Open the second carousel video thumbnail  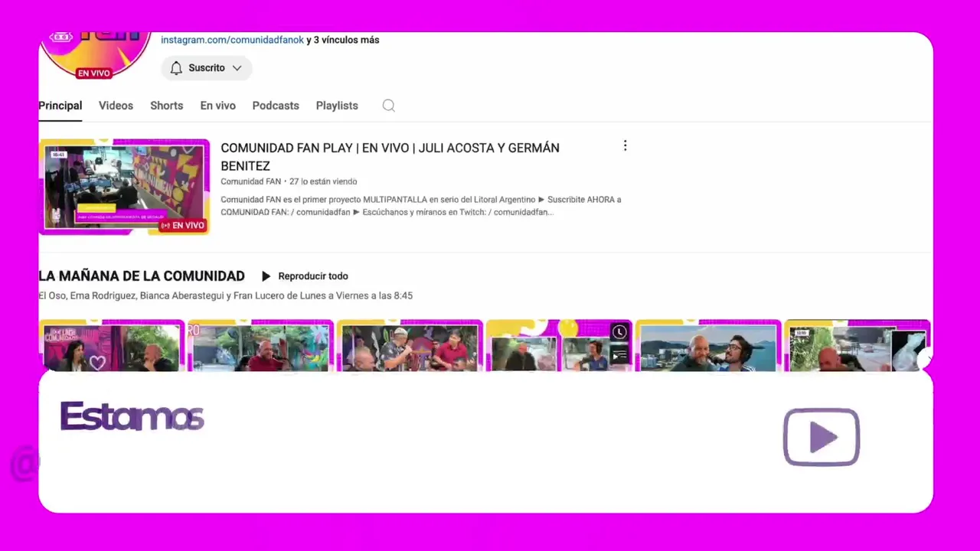260,346
